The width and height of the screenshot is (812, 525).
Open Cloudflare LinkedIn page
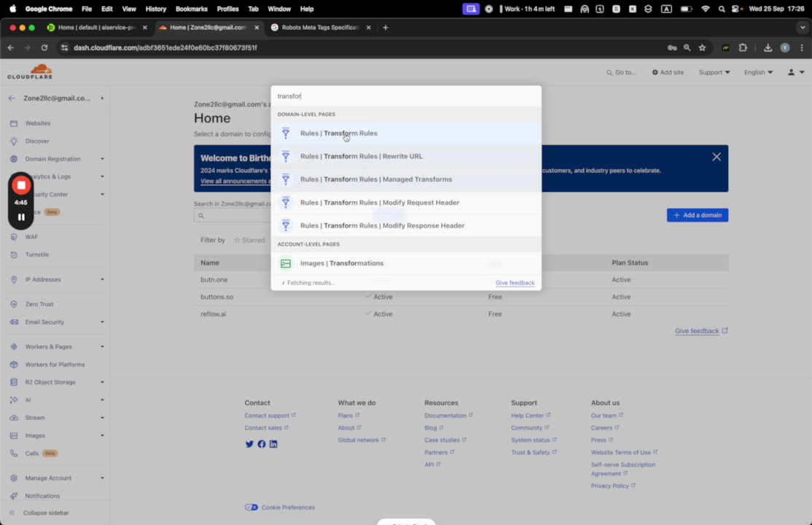click(x=273, y=444)
